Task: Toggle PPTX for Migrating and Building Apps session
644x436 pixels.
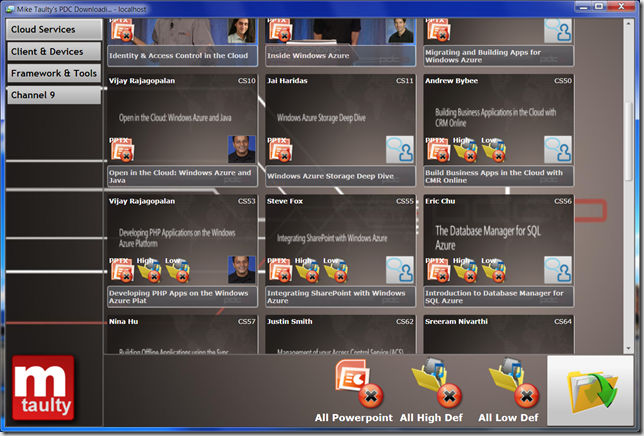Action: (438, 30)
